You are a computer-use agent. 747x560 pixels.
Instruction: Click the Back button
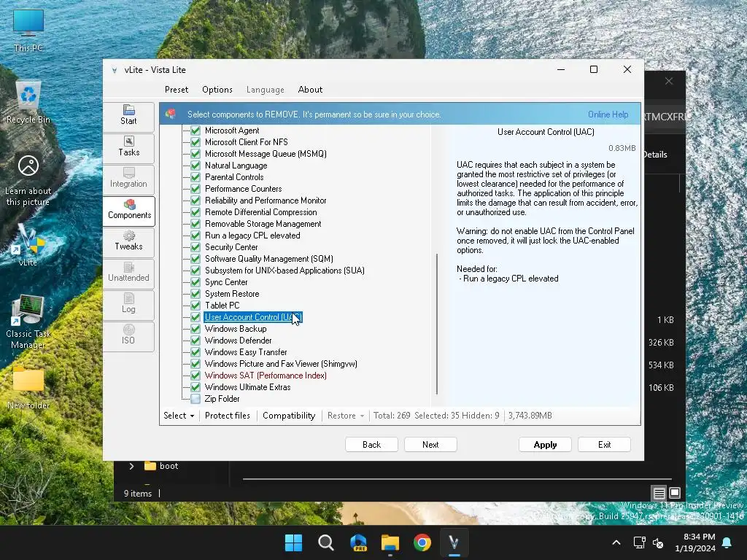pos(371,444)
